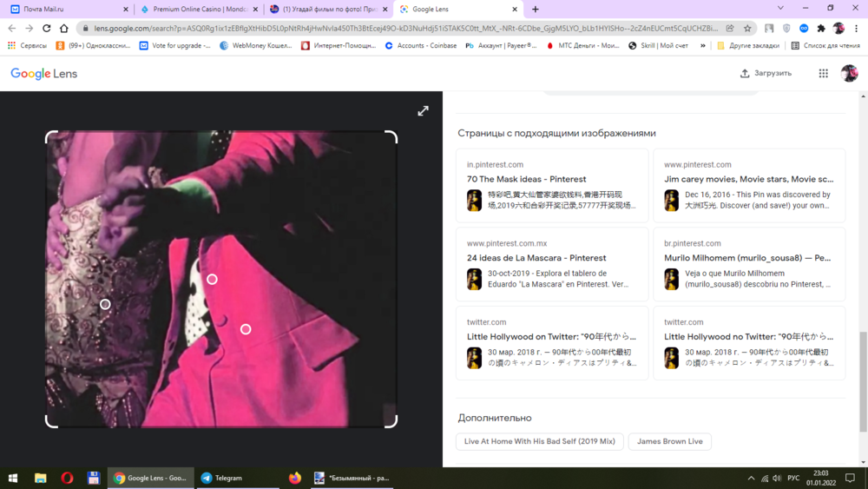The width and height of the screenshot is (868, 489).
Task: Open the volume control in tray
Action: coord(777,478)
